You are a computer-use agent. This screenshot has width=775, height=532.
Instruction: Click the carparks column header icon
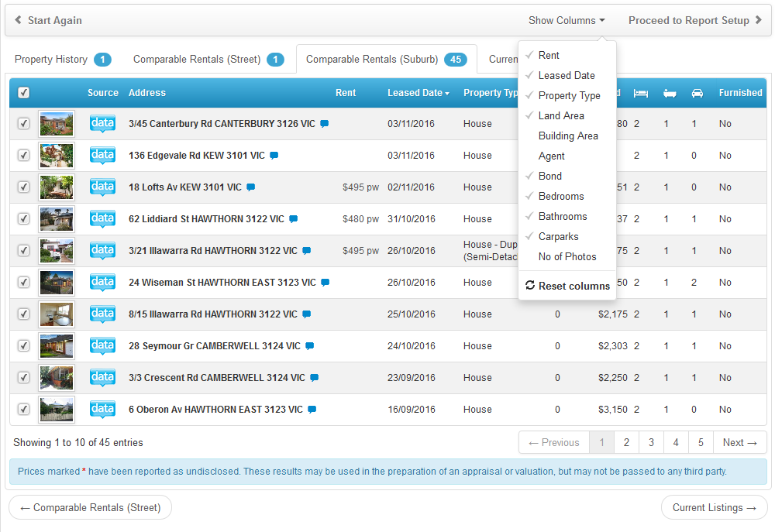[697, 93]
